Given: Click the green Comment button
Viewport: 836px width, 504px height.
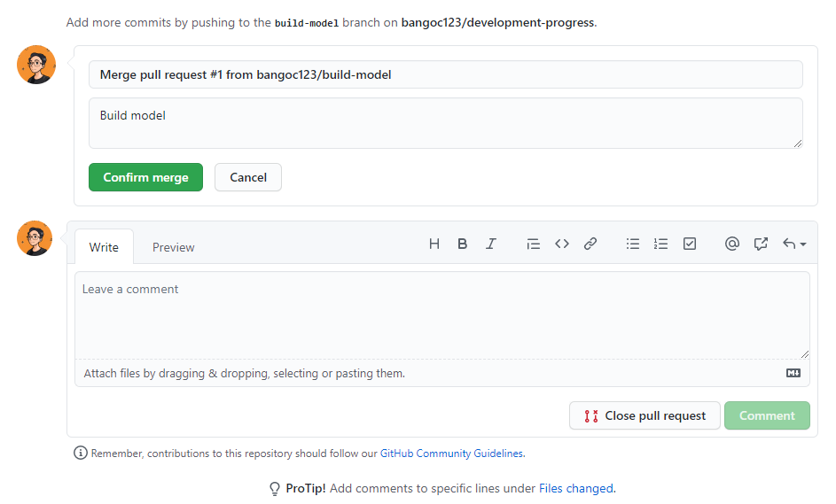Looking at the screenshot, I should click(767, 415).
